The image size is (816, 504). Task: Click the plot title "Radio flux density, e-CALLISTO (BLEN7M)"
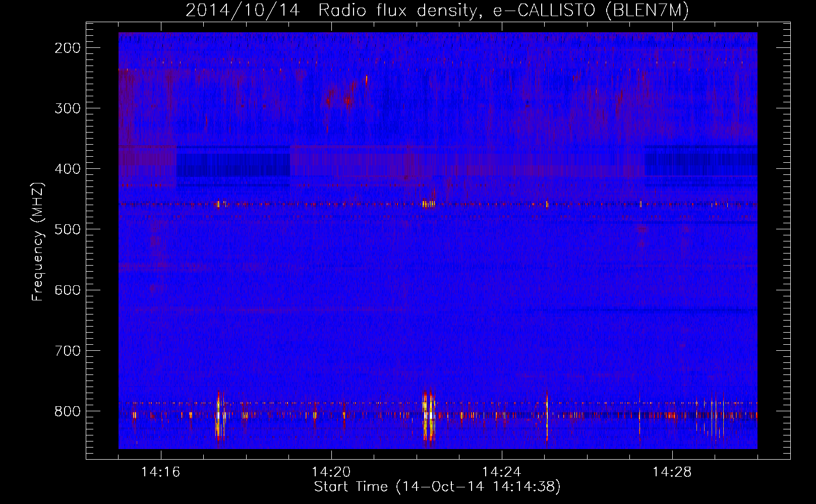[503, 11]
